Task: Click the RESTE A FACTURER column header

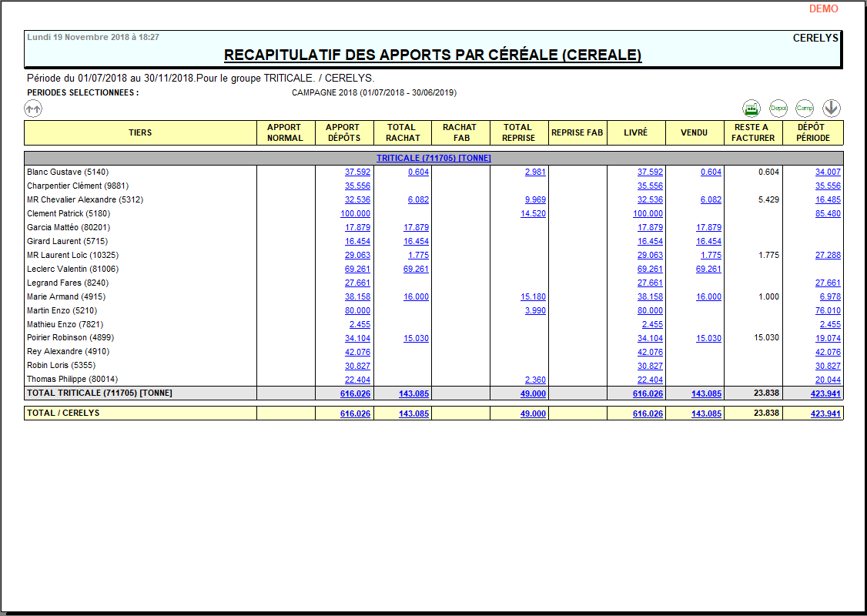Action: tap(753, 132)
